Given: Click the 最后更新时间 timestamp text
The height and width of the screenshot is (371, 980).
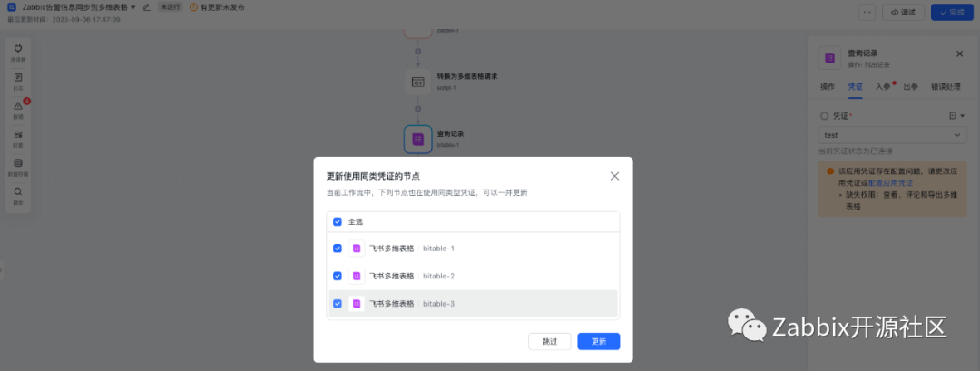Looking at the screenshot, I should [64, 19].
